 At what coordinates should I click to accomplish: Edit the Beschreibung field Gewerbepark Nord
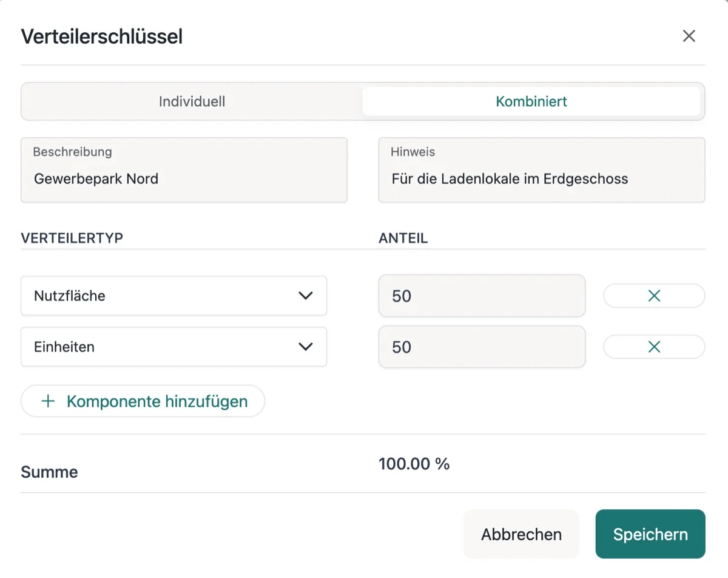click(x=184, y=170)
